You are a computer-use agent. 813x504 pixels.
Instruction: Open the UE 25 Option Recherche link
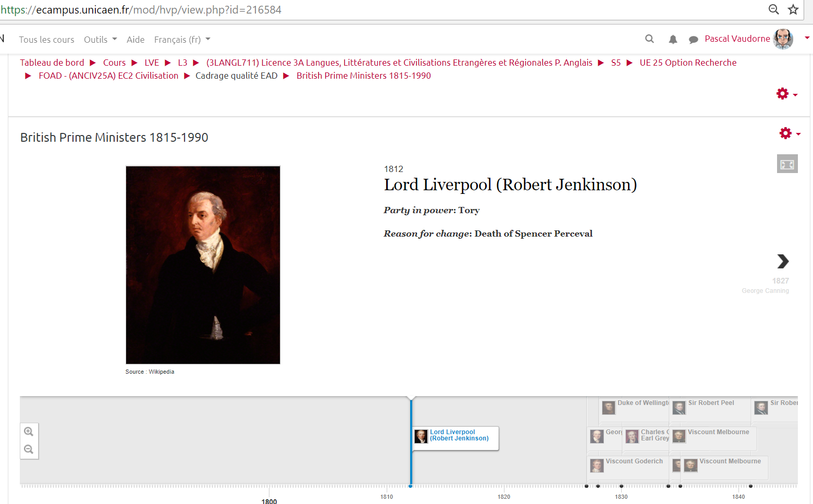click(x=688, y=63)
